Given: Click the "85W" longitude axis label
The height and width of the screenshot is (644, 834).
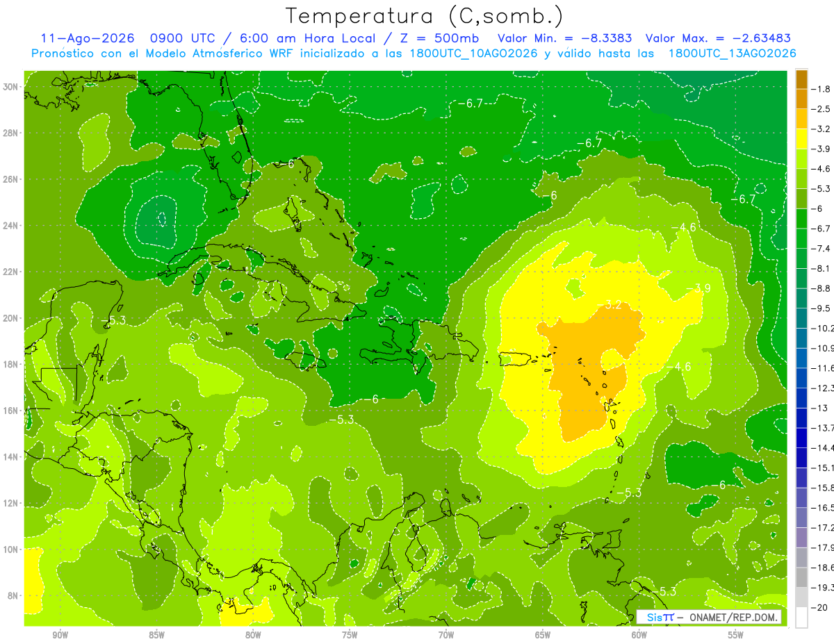Looking at the screenshot, I should pyautogui.click(x=156, y=635).
